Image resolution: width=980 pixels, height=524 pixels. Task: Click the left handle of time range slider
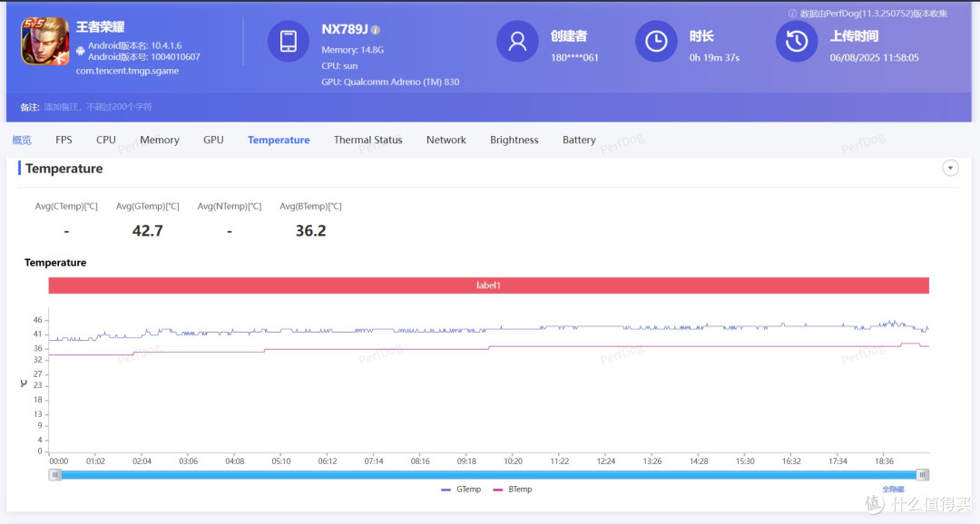pos(55,475)
